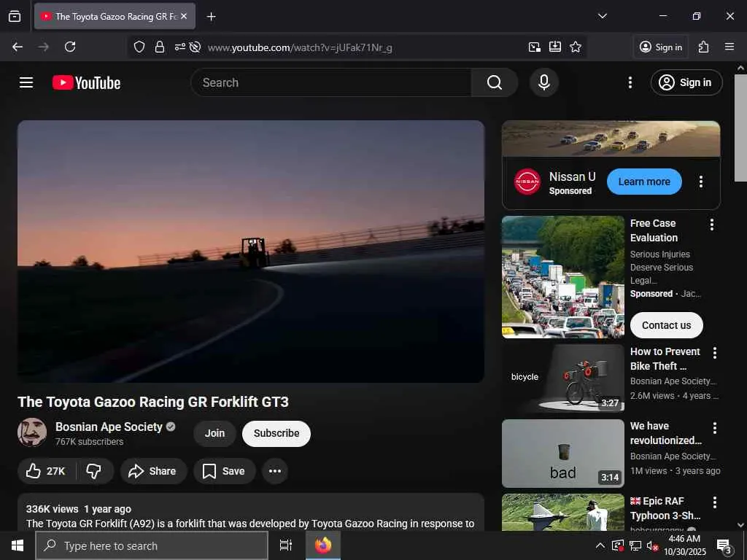Click the autoplay blocked icon in address bar
Image resolution: width=747 pixels, height=560 pixels.
(x=195, y=47)
